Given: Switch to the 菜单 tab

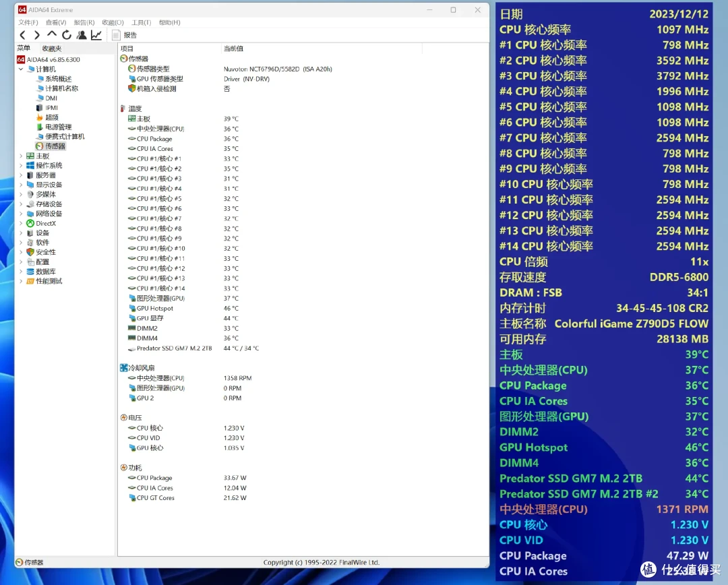Looking at the screenshot, I should click(x=24, y=49).
